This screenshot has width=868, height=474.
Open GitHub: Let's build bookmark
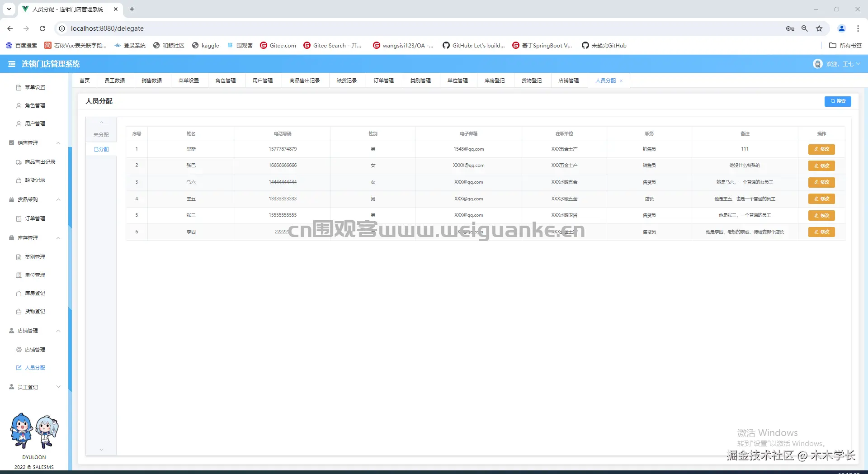click(x=473, y=45)
